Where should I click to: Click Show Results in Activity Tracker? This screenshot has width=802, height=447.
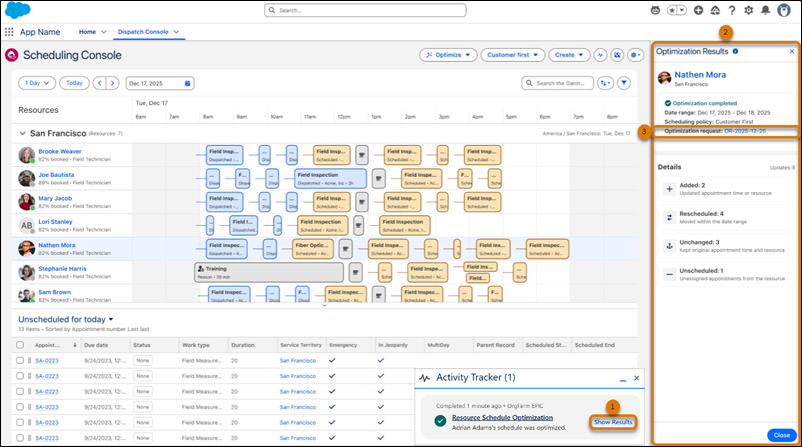(613, 422)
